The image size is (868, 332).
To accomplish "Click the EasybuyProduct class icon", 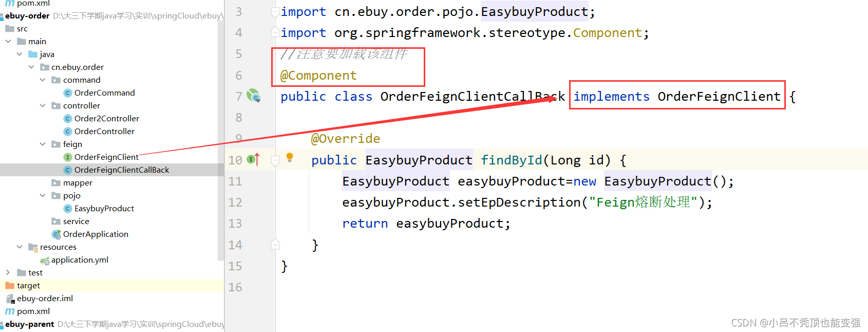I will (x=67, y=209).
